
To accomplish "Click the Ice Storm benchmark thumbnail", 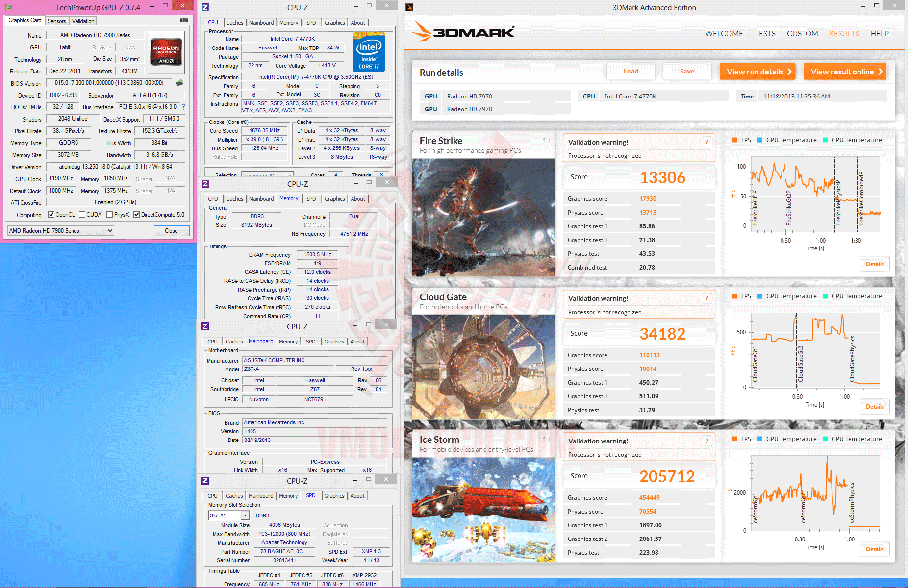I will point(483,510).
